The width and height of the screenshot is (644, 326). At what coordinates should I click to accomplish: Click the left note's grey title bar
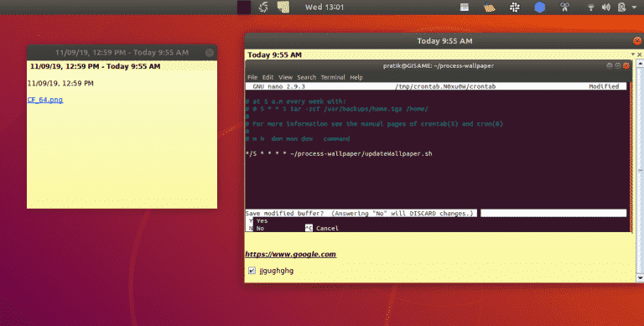pos(122,53)
